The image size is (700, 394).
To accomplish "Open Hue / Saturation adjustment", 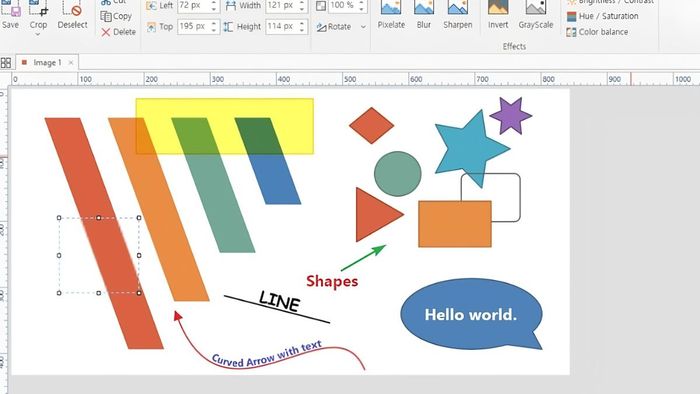I will coord(602,17).
